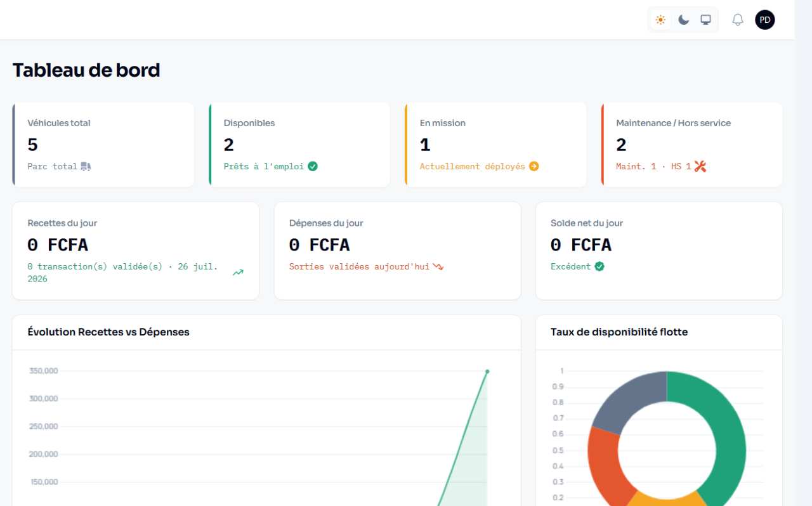This screenshot has height=506, width=812.
Task: Click wrench tools icon beside Maint. 1 · HS 1
Action: pos(700,166)
